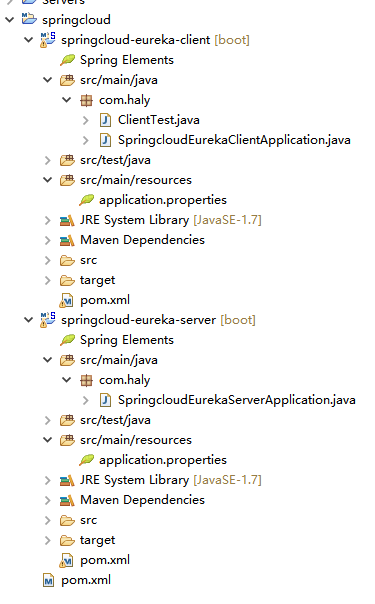The height and width of the screenshot is (604, 375).
Task: Collapse src/main/resources in eureka-client
Action: coord(47,180)
